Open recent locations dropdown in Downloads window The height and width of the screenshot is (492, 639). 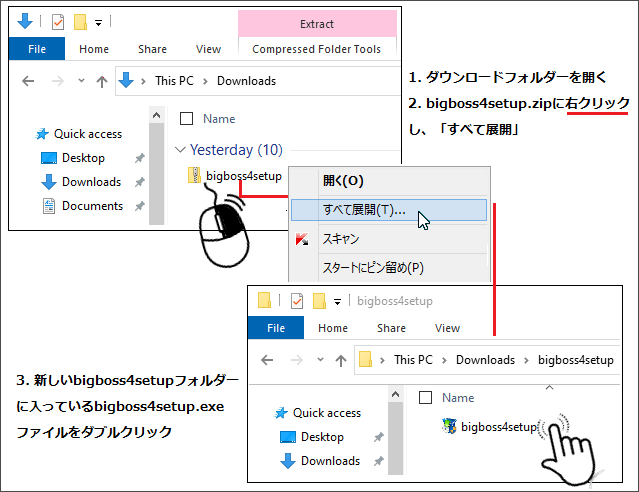82,81
